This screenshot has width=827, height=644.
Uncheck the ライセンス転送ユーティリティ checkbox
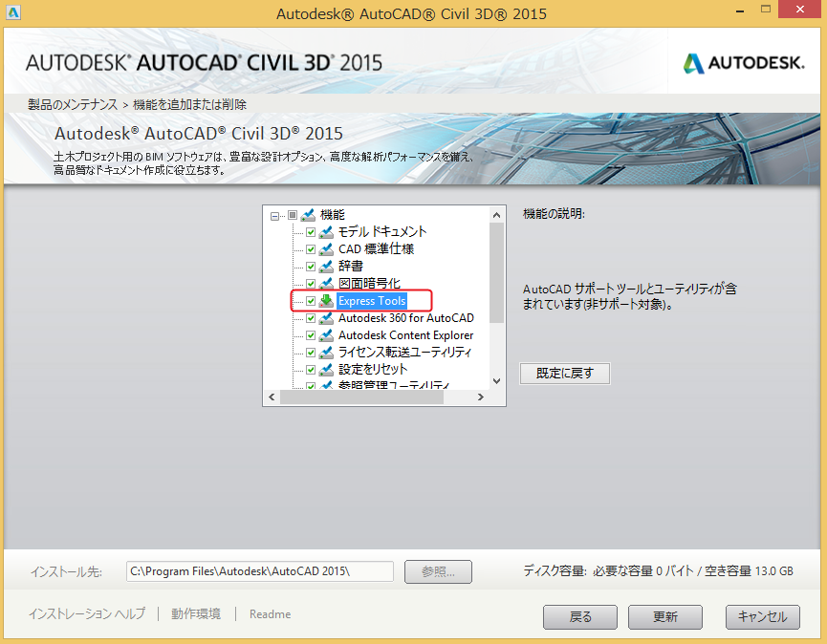click(311, 353)
